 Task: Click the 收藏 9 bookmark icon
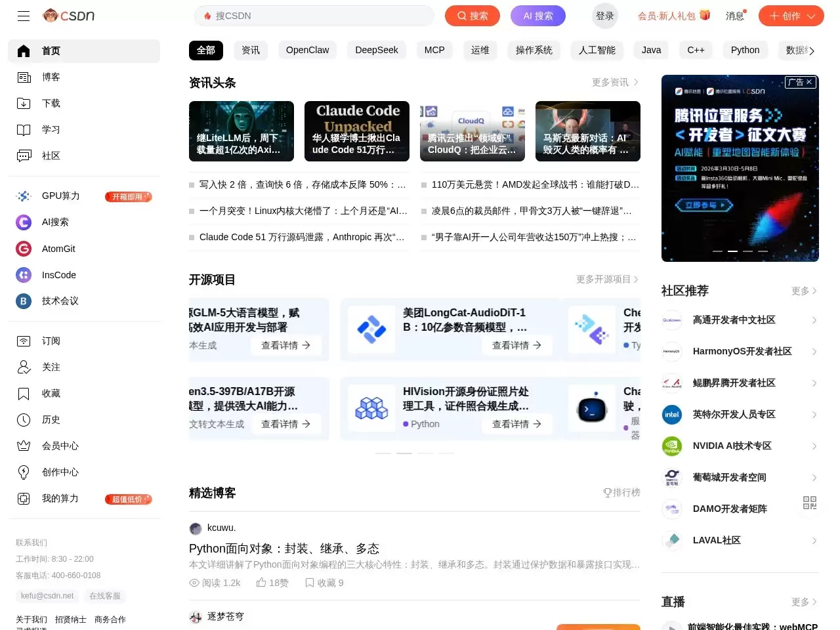(310, 583)
